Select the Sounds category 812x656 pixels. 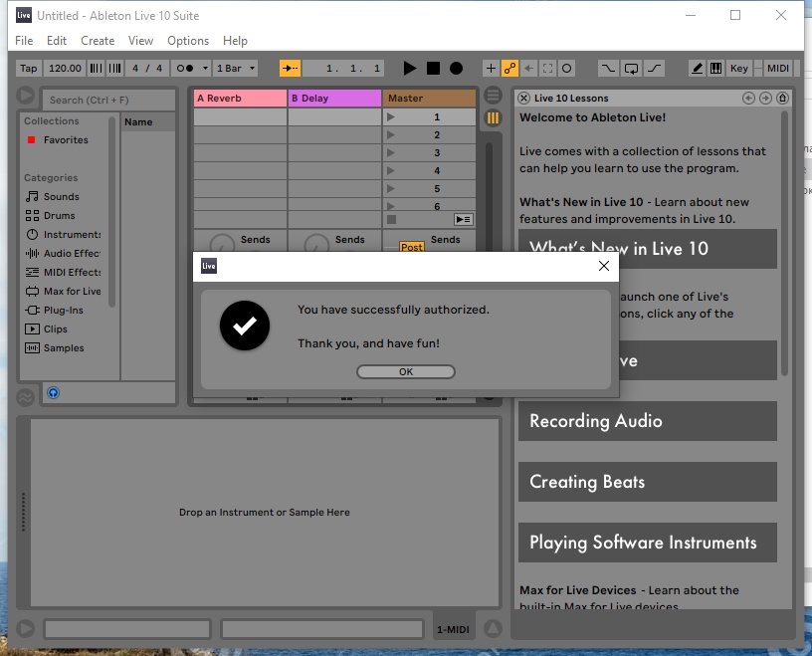point(62,196)
